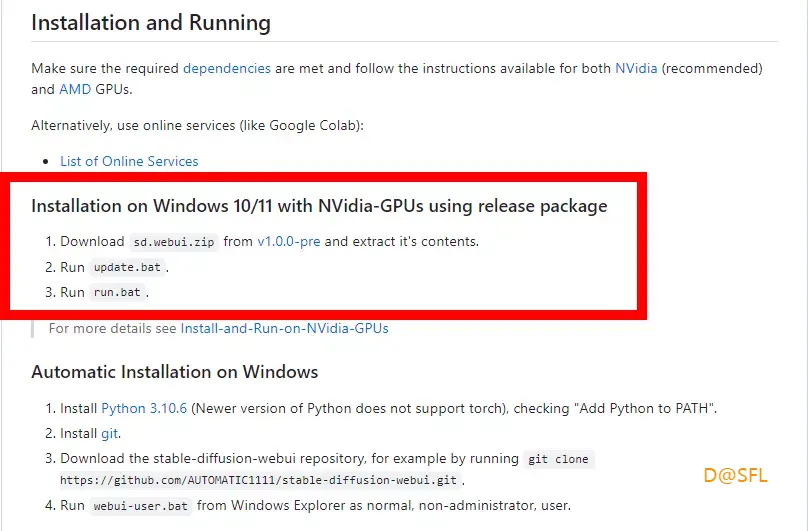Open List of Online Services
Viewport: 808px width, 531px height.
pyautogui.click(x=129, y=161)
